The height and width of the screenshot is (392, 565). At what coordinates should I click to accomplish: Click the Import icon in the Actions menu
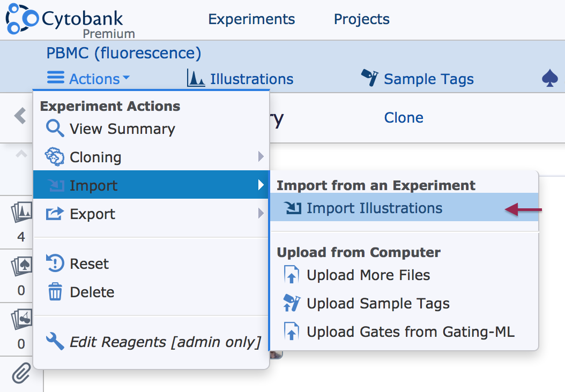pos(56,185)
